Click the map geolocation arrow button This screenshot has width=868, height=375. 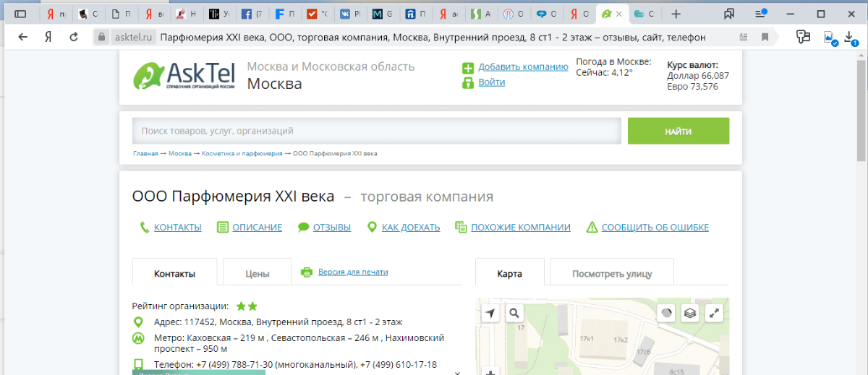pos(491,313)
